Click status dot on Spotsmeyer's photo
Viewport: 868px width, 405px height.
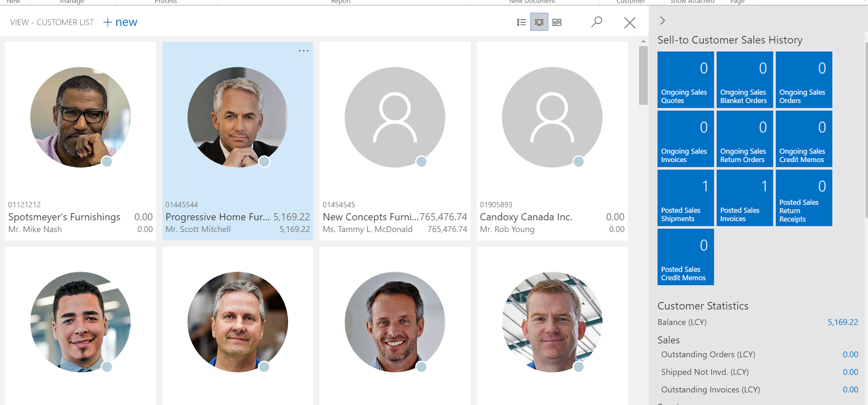coord(107,162)
